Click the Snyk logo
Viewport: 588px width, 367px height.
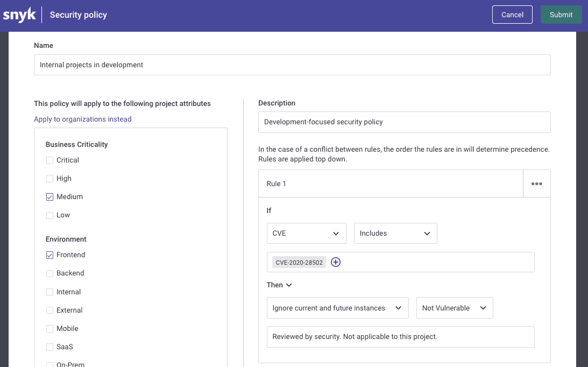pyautogui.click(x=19, y=15)
